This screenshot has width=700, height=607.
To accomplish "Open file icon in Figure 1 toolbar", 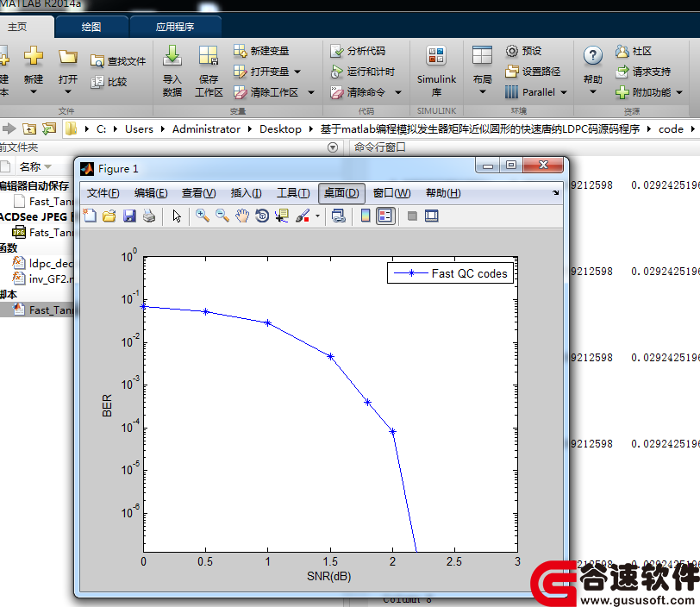I will pyautogui.click(x=109, y=216).
